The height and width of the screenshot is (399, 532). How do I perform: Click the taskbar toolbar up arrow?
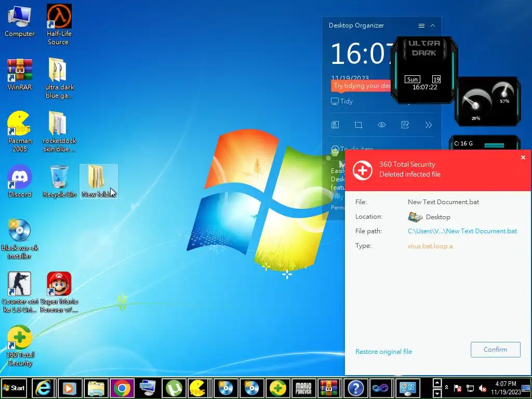pos(437,383)
